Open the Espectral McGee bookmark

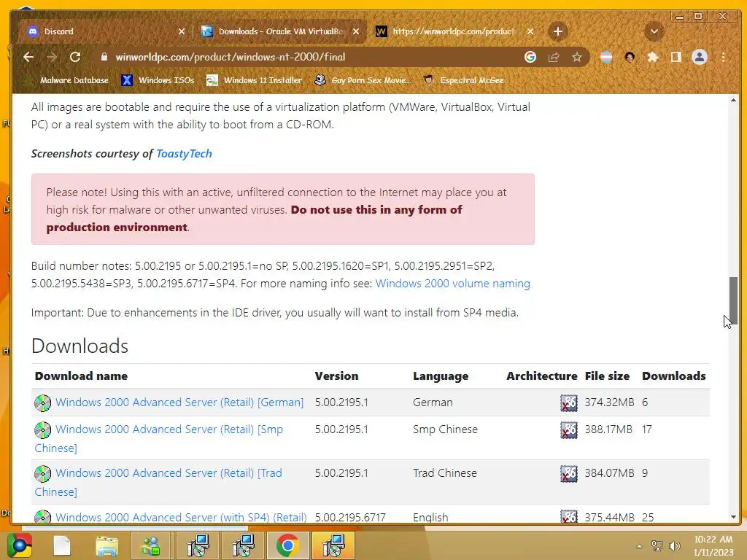(x=463, y=80)
